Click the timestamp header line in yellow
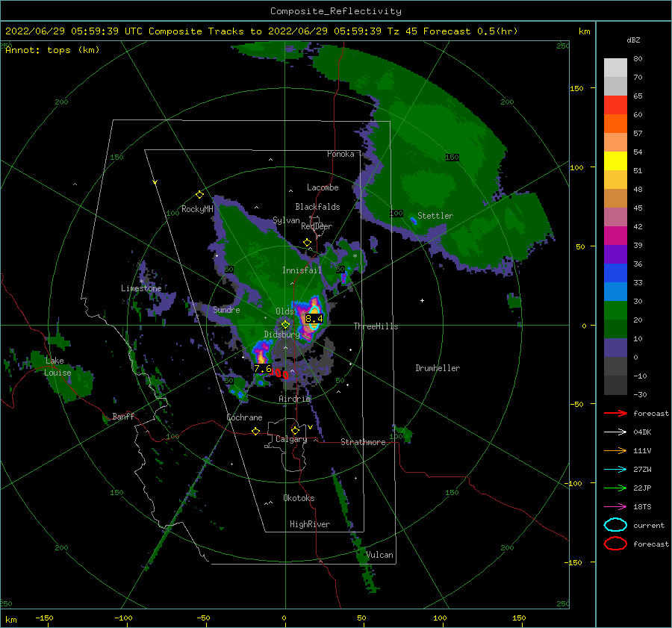Screen dimensions: 672x628 261,31
